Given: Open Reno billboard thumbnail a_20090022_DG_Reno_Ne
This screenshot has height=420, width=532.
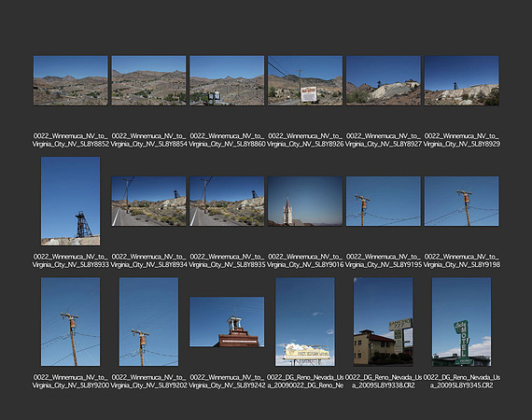Looking at the screenshot, I should [305, 322].
